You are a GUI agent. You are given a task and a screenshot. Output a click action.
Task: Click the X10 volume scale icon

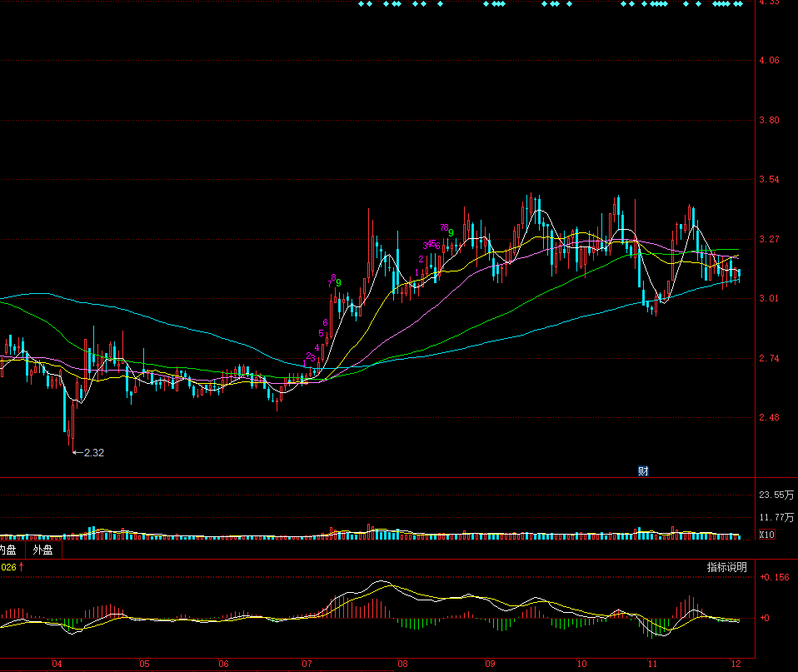tap(767, 535)
